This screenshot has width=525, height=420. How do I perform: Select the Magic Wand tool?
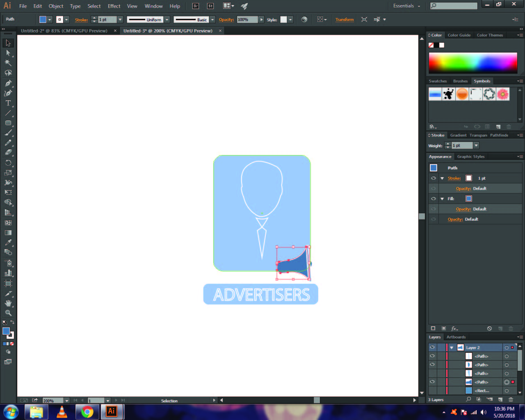point(8,63)
